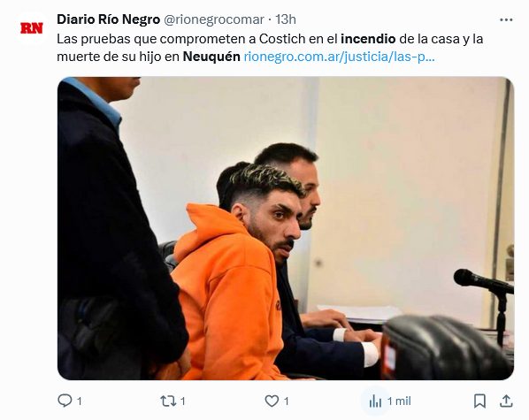
Task: Open the three-dot more options menu
Action: click(506, 20)
